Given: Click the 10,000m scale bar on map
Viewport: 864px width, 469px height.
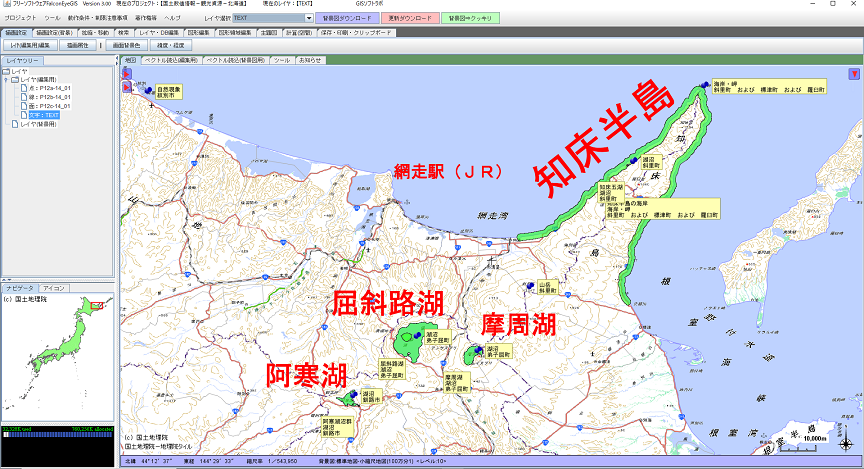Looking at the screenshot, I should (803, 444).
